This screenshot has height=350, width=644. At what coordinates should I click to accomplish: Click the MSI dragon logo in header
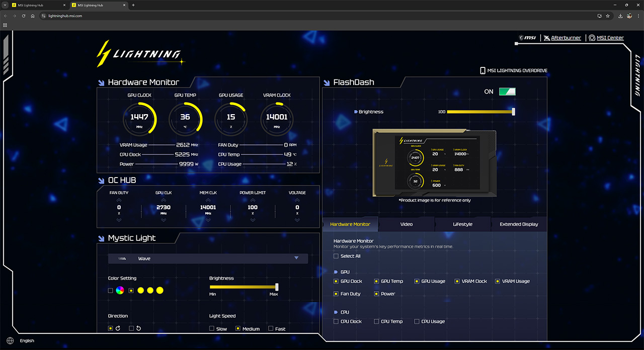(x=528, y=38)
